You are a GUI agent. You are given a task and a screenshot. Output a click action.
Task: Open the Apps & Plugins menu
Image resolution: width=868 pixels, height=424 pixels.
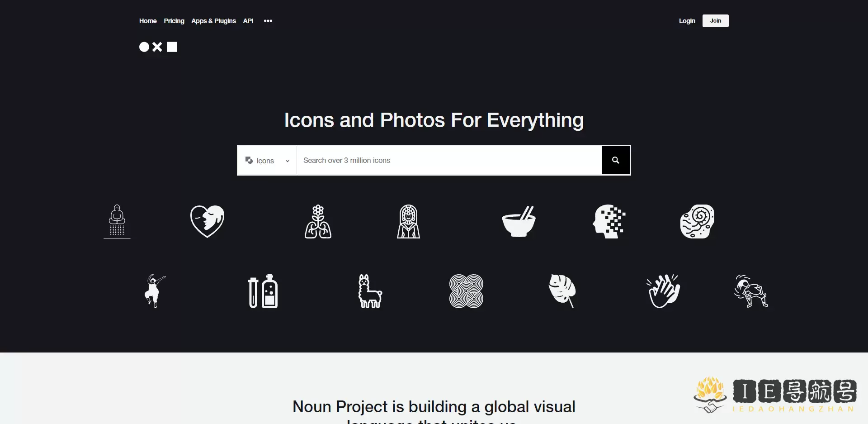coord(213,21)
